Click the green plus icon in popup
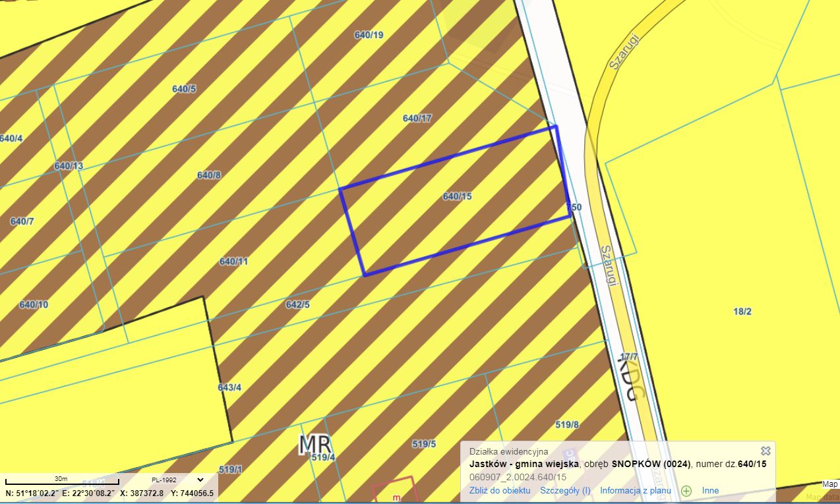The image size is (840, 504). pos(686,491)
